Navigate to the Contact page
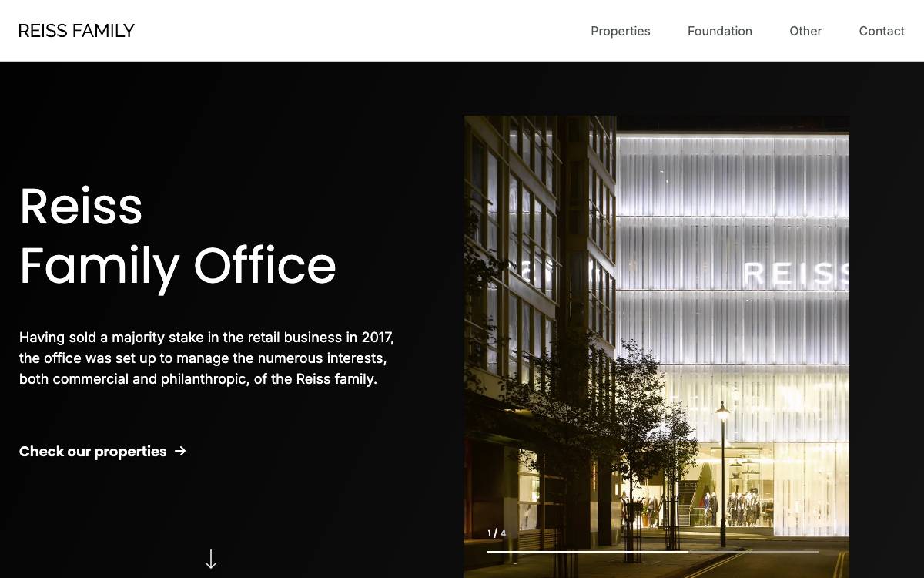Viewport: 924px width, 578px height. click(x=882, y=31)
